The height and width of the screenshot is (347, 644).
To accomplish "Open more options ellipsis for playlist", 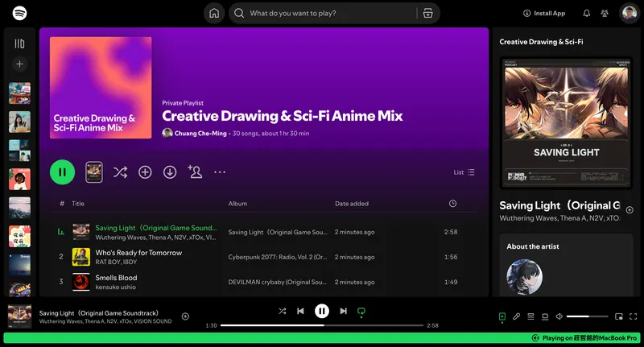I will 220,172.
